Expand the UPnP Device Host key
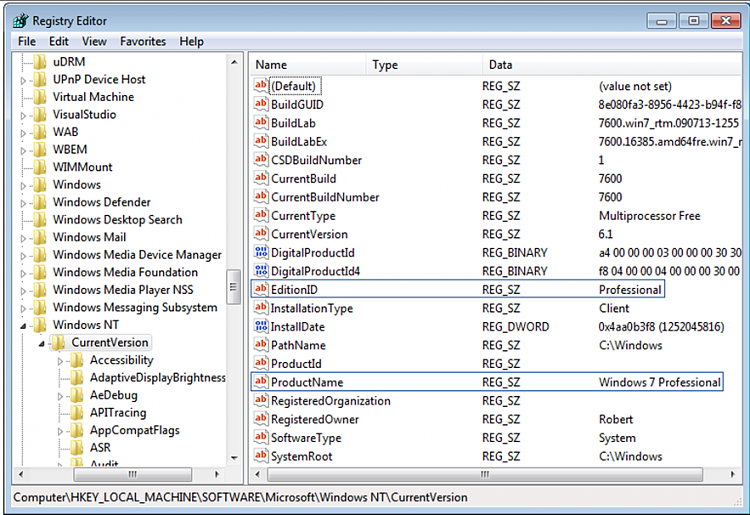The image size is (750, 515). (x=23, y=80)
